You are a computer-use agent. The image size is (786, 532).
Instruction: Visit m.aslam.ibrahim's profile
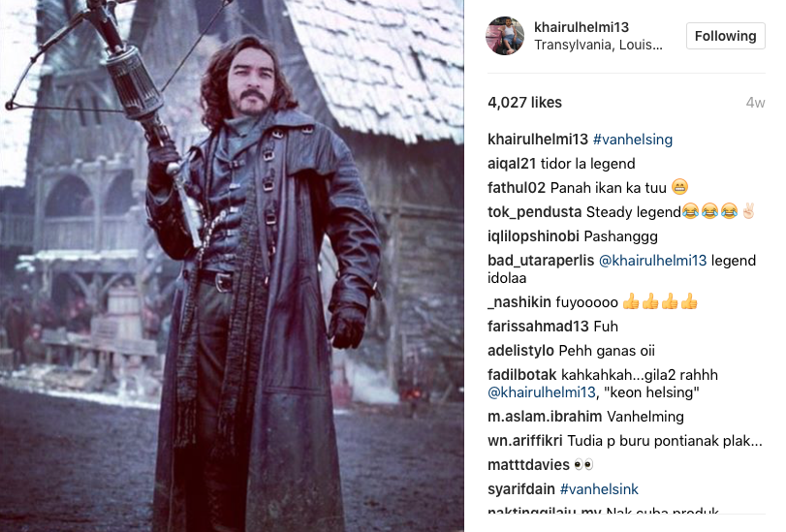coord(545,417)
